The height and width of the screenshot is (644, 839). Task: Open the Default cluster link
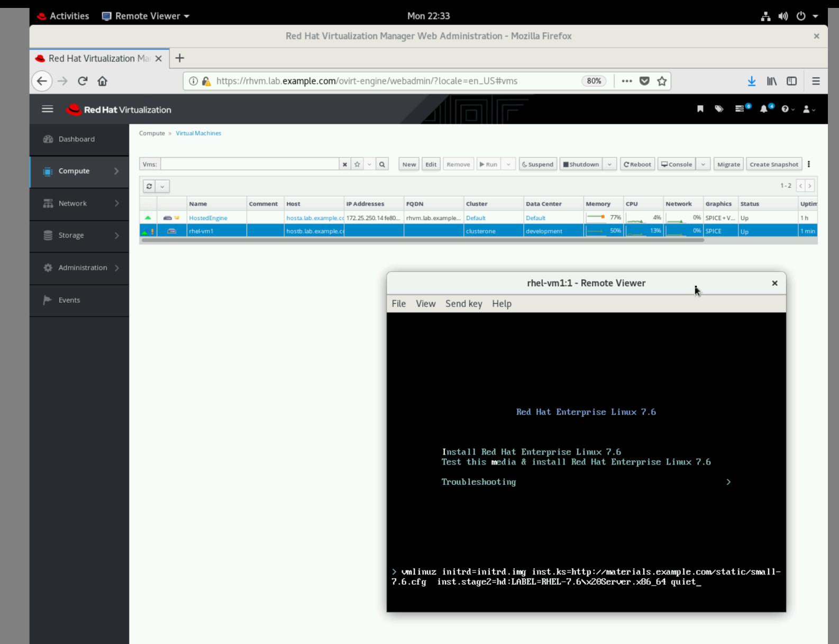(x=476, y=218)
